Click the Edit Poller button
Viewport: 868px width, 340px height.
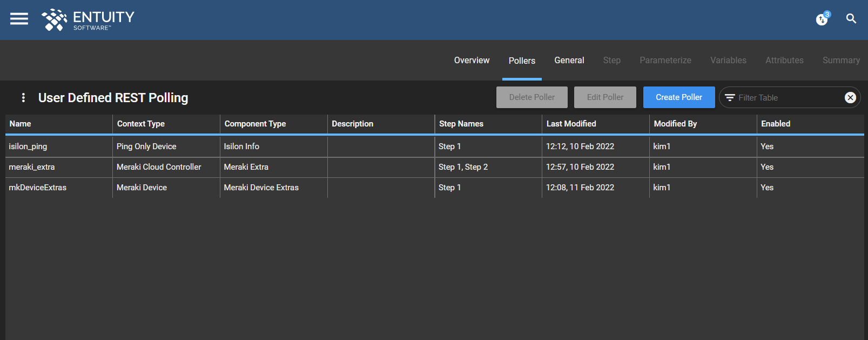(x=605, y=97)
